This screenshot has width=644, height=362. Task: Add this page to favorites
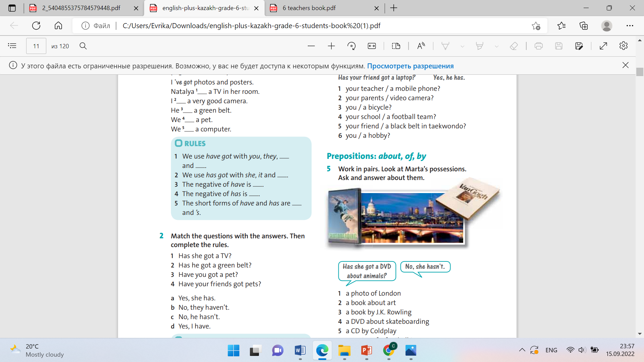[536, 26]
